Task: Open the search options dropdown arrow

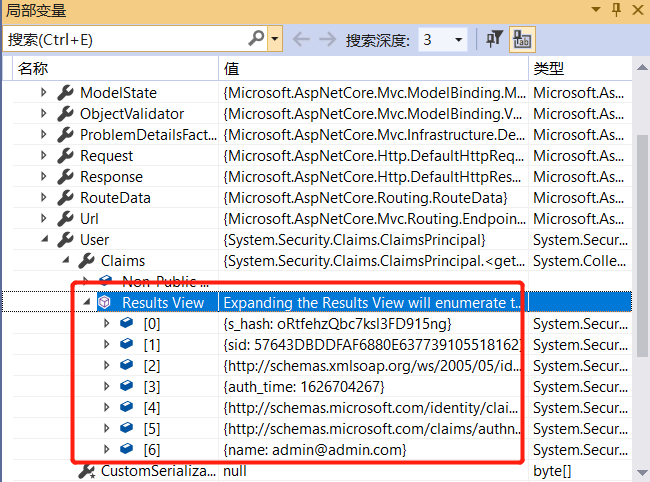Action: click(275, 39)
